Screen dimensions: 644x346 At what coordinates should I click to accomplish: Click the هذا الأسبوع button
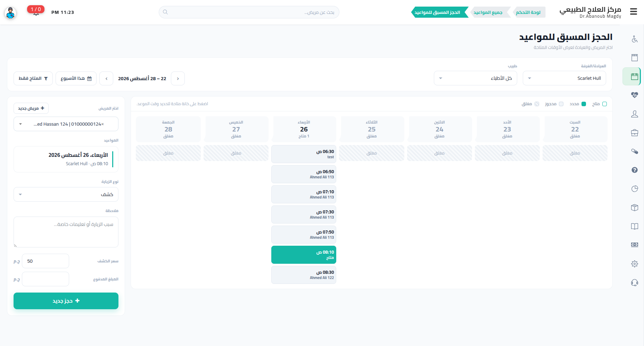pyautogui.click(x=76, y=78)
